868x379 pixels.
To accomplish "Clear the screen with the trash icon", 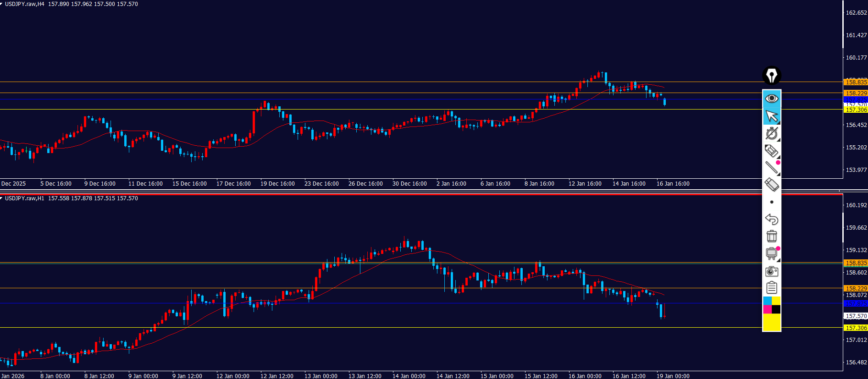I will pos(771,236).
